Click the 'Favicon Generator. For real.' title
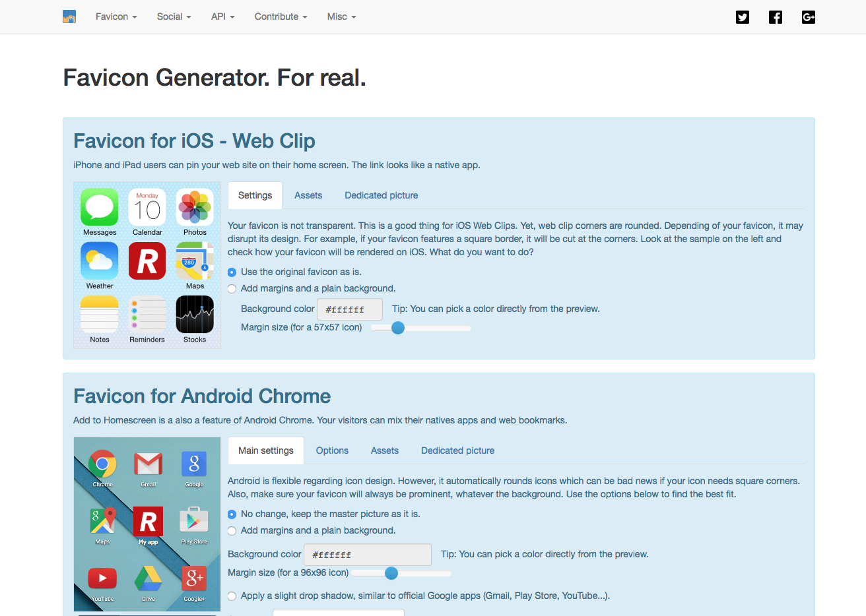The image size is (866, 616). [215, 78]
